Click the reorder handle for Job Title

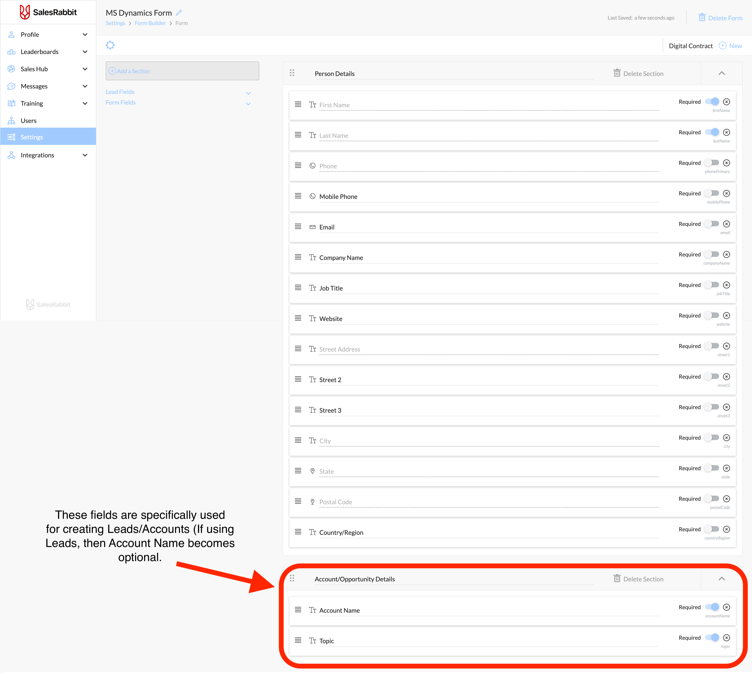coord(298,287)
